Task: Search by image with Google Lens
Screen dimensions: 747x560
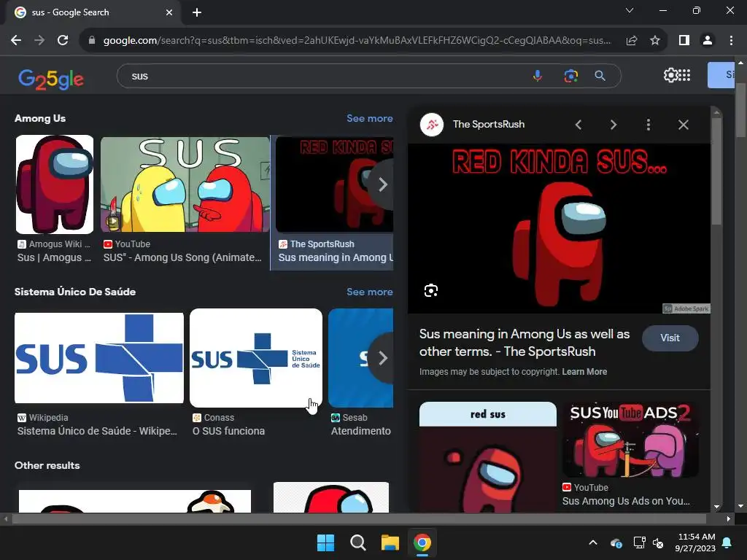Action: point(570,76)
